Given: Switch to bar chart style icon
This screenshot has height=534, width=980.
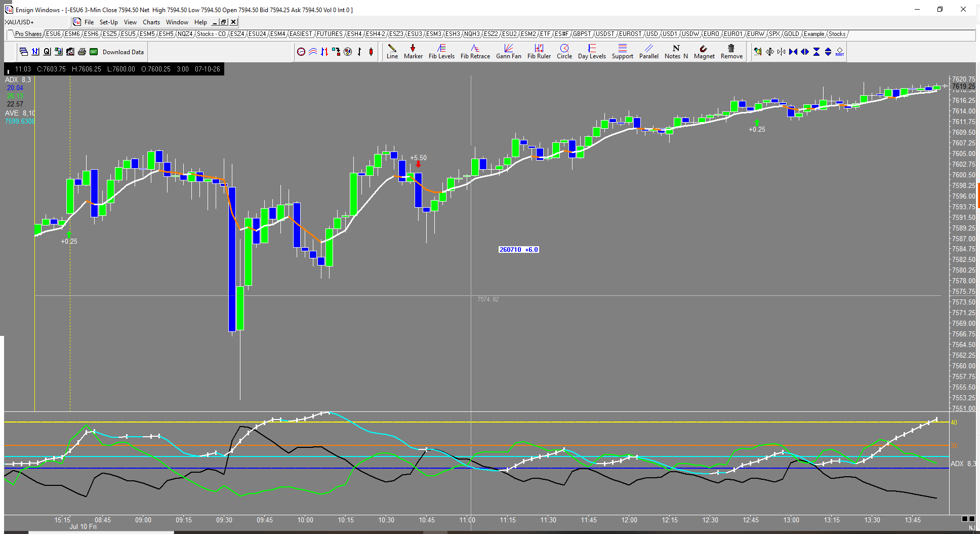Looking at the screenshot, I should 359,52.
